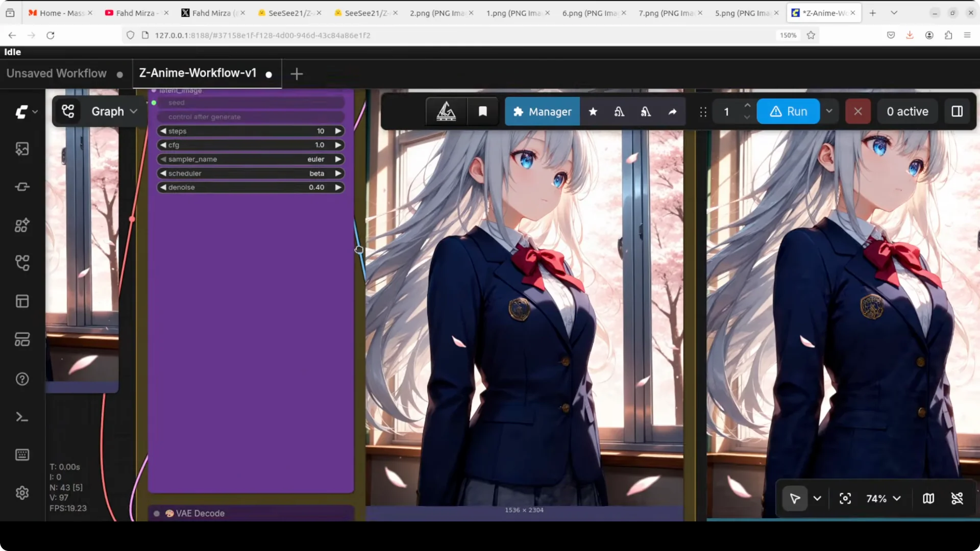Viewport: 980px width, 551px height.
Task: Decrease steps value with left arrow
Action: pos(163,131)
